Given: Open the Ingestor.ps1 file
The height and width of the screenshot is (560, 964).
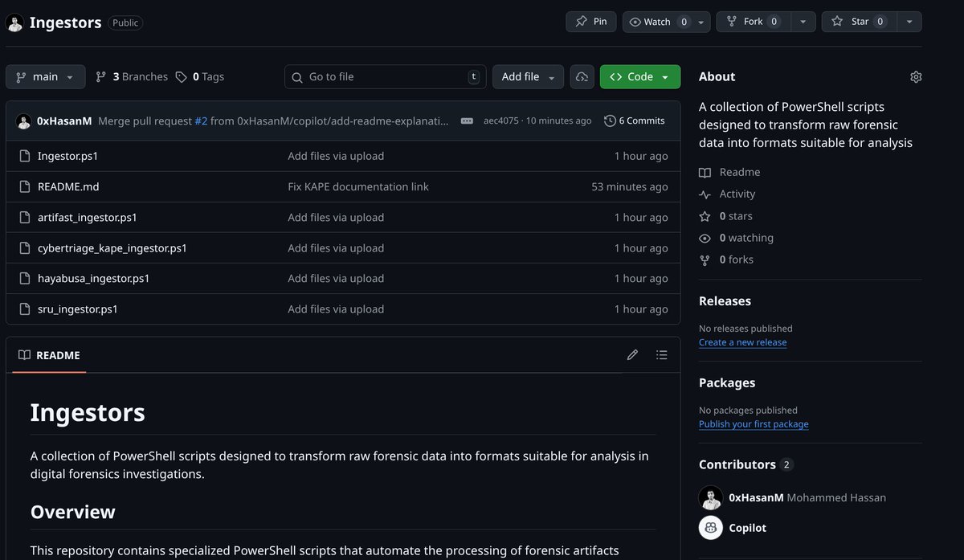Looking at the screenshot, I should pyautogui.click(x=68, y=156).
